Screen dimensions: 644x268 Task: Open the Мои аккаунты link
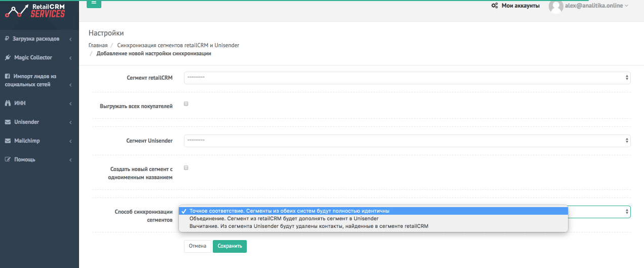(x=520, y=6)
